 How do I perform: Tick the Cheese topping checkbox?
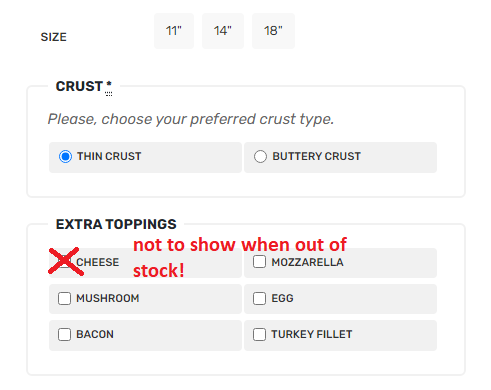64,262
